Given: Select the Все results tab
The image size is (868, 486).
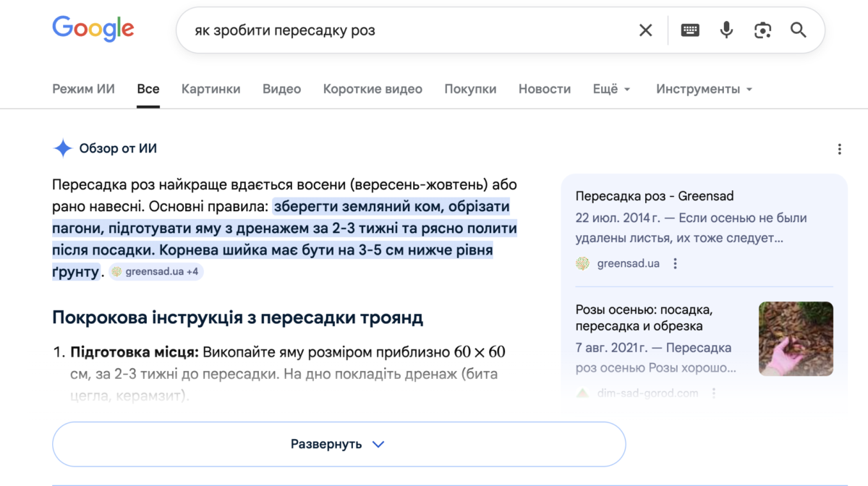Looking at the screenshot, I should click(x=148, y=89).
